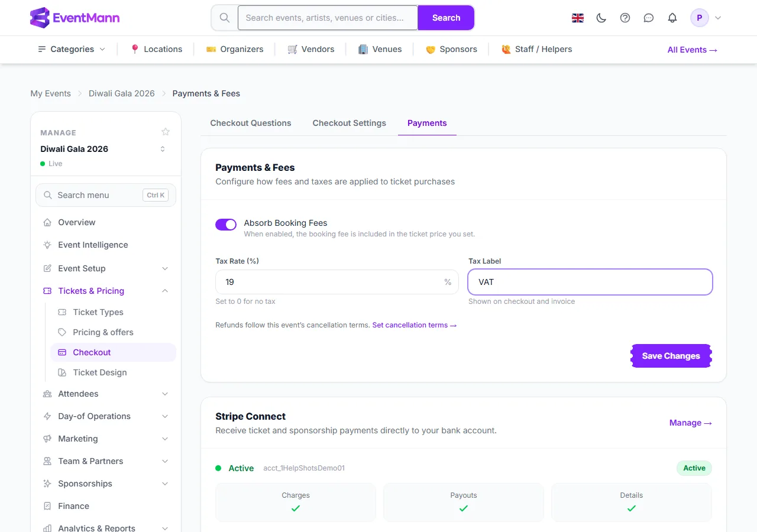Expand the Marketing section
Image resolution: width=757 pixels, height=532 pixels.
tap(106, 439)
